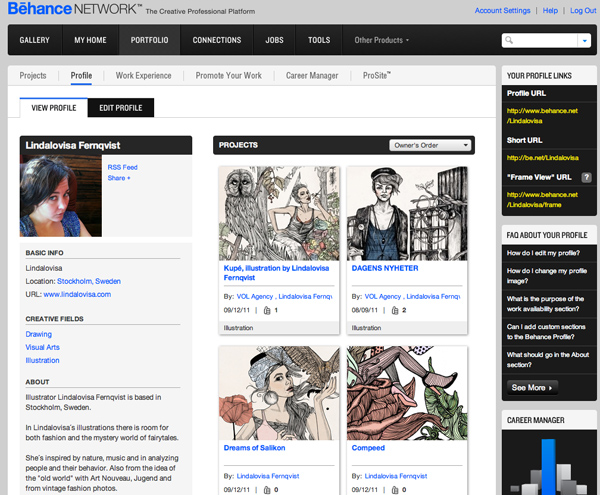This screenshot has width=600, height=495.
Task: Open FAQ How do I edit my profile
Action: point(543,253)
